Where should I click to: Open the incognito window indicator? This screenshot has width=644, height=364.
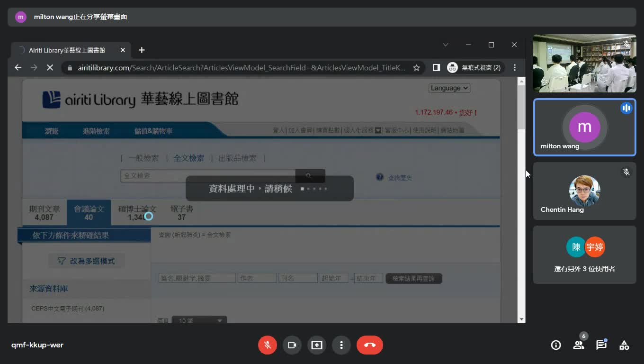[474, 68]
